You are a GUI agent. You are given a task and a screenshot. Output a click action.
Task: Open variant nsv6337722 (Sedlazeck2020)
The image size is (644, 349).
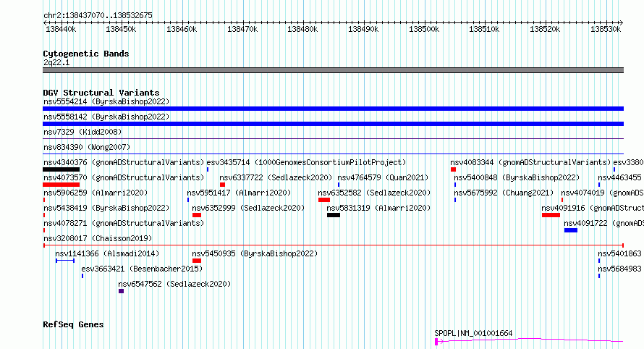pos(276,177)
